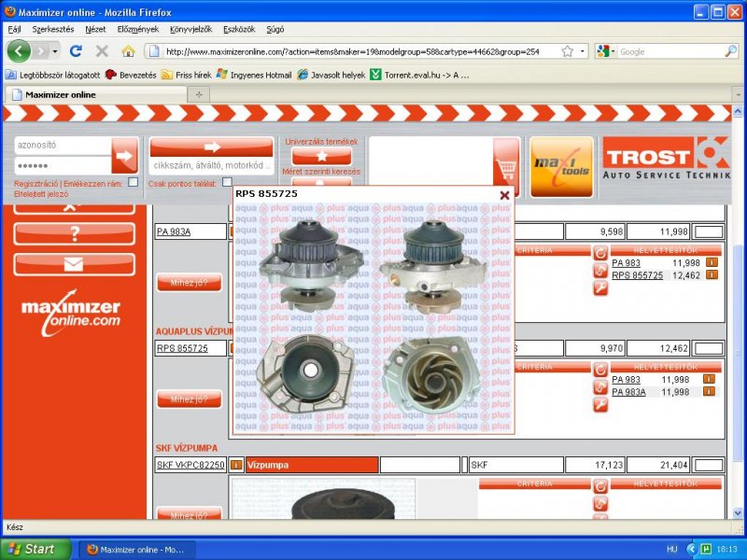The image size is (747, 560).
Task: Open the Friss hírek feed bookmark
Action: click(x=186, y=75)
